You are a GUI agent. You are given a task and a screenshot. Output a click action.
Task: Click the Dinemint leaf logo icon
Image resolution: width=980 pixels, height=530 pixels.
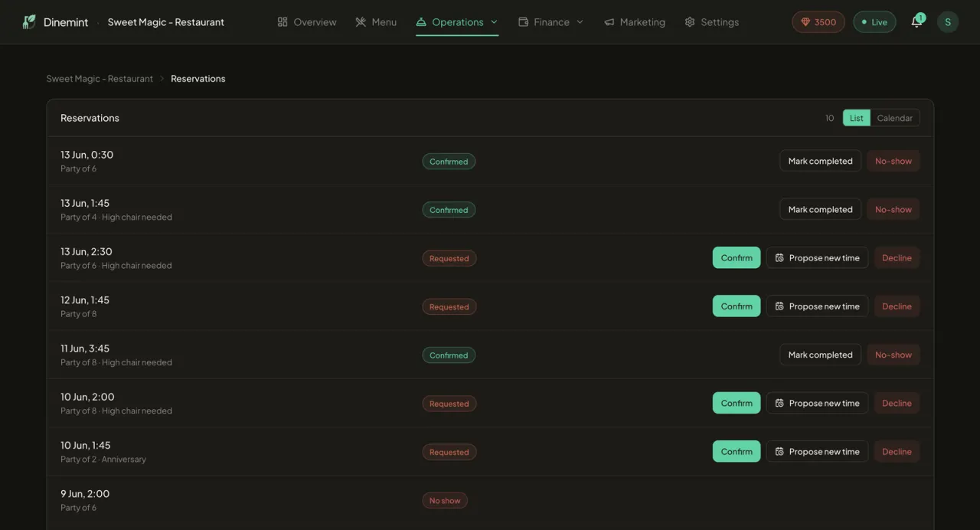pyautogui.click(x=29, y=21)
